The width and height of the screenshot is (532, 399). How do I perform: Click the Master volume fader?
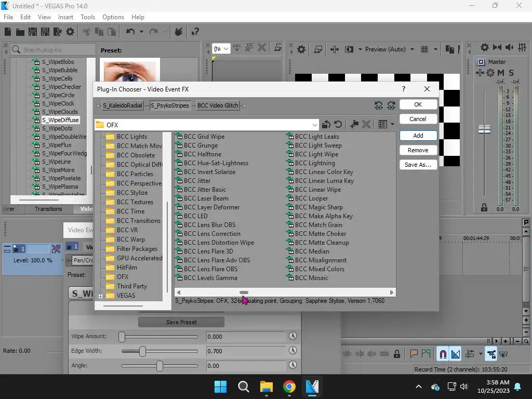(x=485, y=129)
